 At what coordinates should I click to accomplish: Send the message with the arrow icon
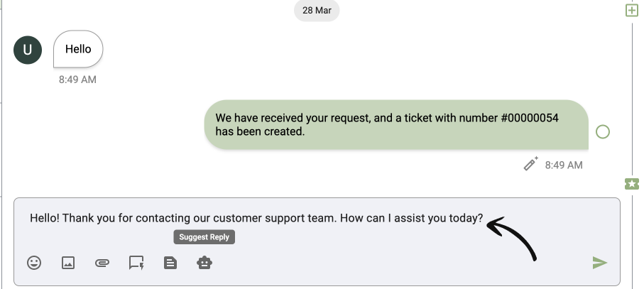(600, 263)
